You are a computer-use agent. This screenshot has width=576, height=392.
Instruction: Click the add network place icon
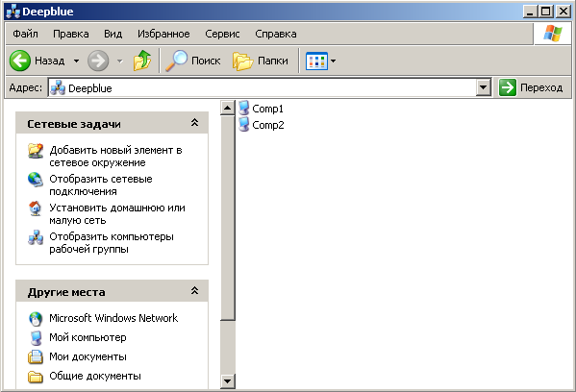pos(36,151)
